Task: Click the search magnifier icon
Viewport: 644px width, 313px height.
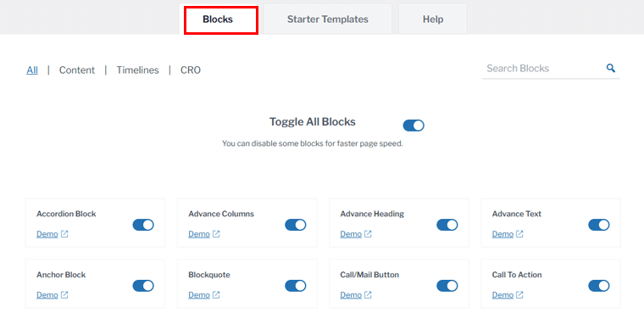Action: coord(611,68)
